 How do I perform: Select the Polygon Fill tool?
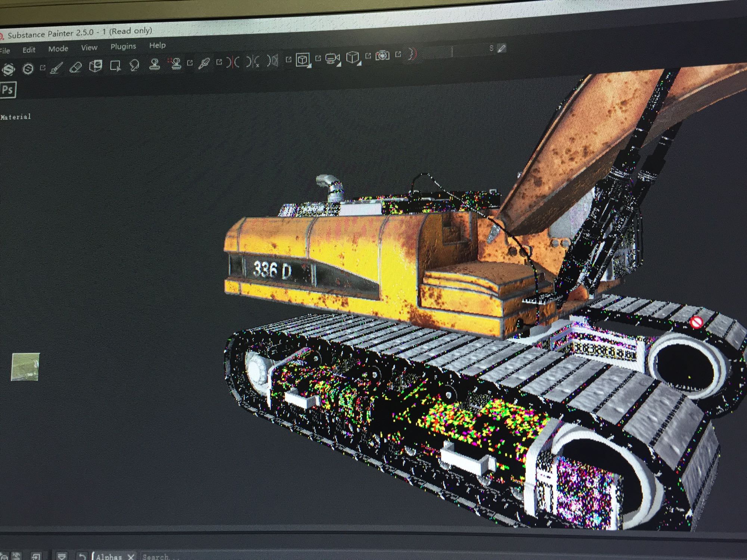pos(115,66)
